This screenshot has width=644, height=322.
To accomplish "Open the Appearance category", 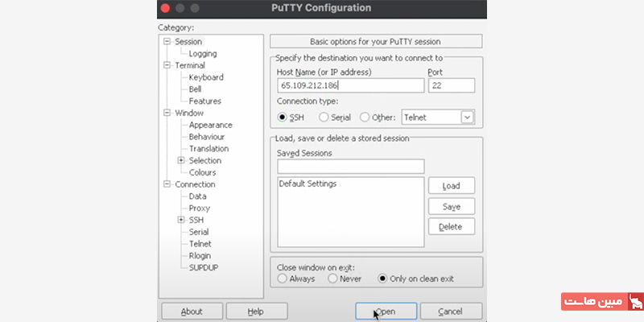I will point(211,125).
